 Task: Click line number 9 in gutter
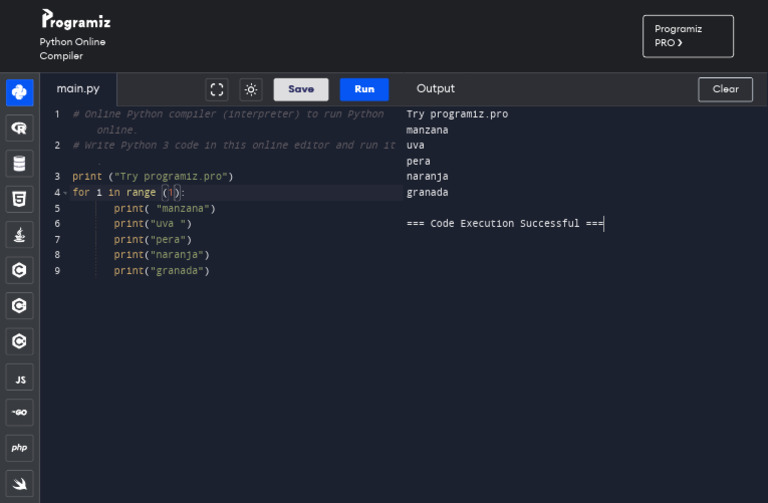tap(57, 270)
